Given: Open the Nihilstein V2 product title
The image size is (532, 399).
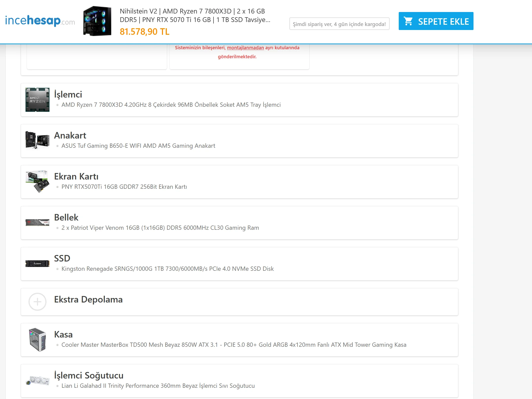Looking at the screenshot, I should (x=195, y=15).
